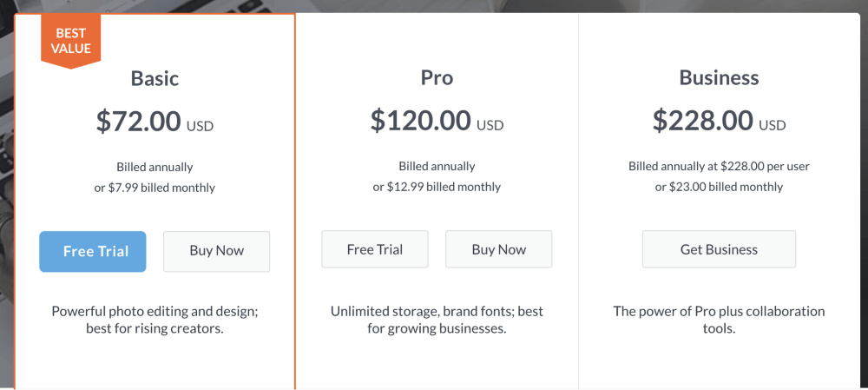Click the orange BEST VALUE badge

click(x=71, y=42)
